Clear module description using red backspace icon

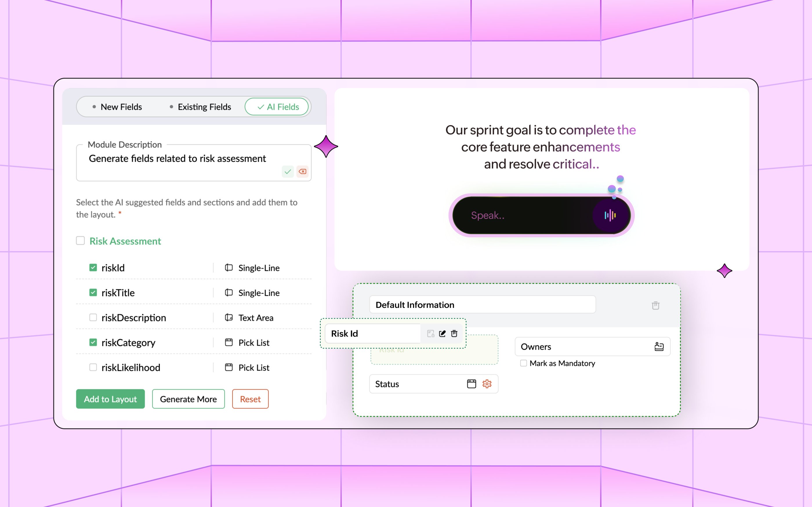(302, 171)
